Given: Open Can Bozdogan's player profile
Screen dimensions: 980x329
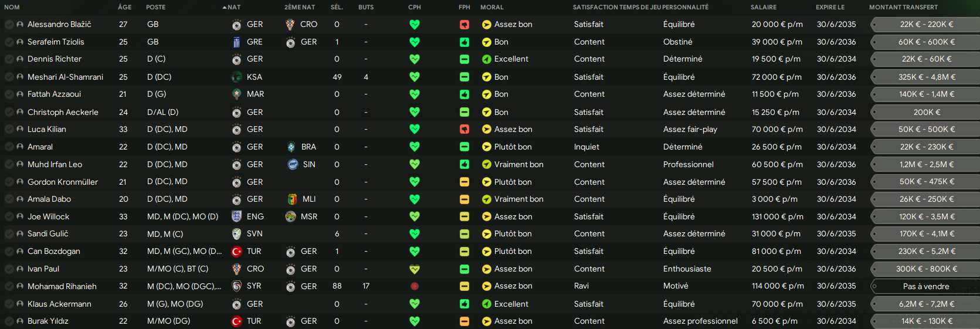Looking at the screenshot, I should [54, 252].
